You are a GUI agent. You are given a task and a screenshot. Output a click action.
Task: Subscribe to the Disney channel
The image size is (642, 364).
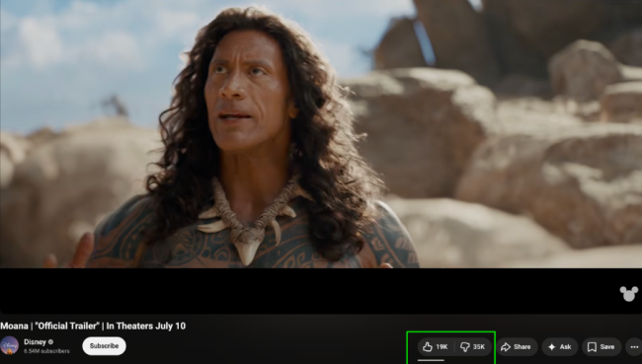104,346
